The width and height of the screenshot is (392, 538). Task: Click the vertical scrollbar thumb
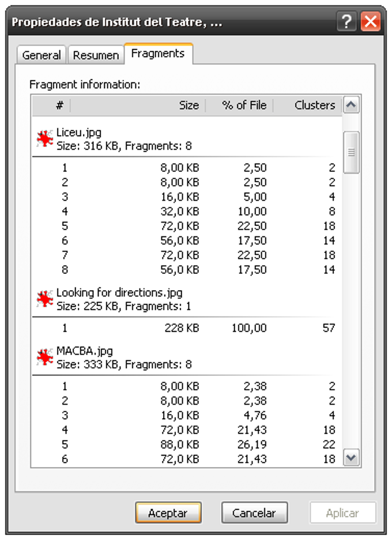351,152
